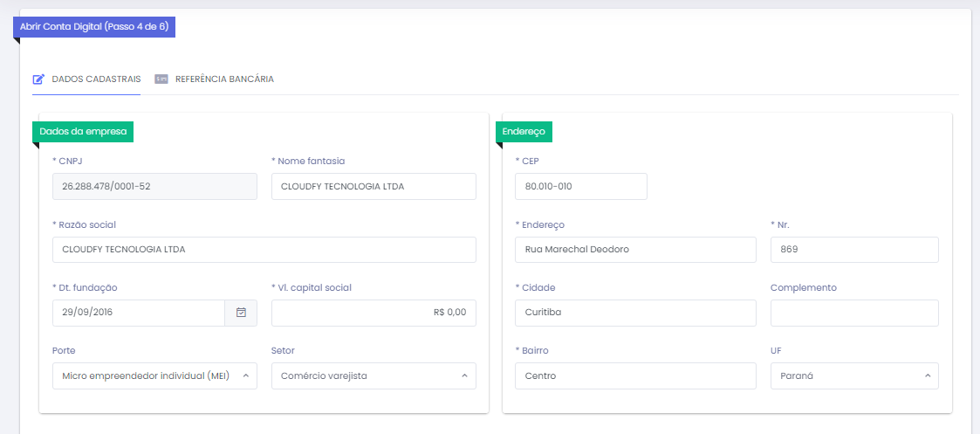This screenshot has width=980, height=434.
Task: Expand the UF state dropdown
Action: [x=854, y=375]
